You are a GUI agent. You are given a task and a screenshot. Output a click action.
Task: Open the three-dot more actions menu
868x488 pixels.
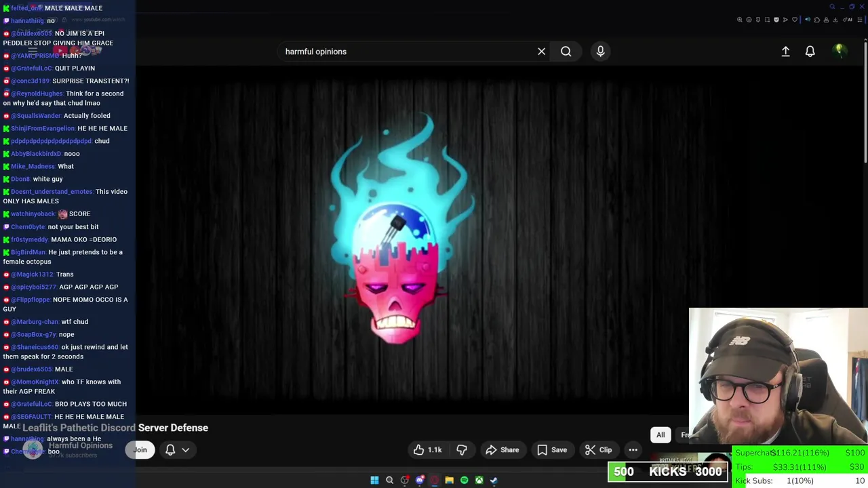coord(633,449)
